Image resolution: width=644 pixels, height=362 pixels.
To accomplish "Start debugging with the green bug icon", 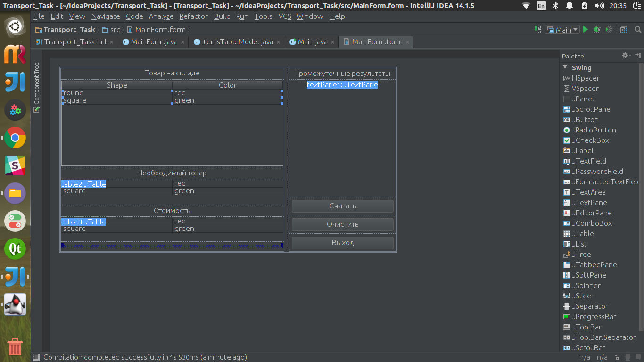I will pos(597,29).
